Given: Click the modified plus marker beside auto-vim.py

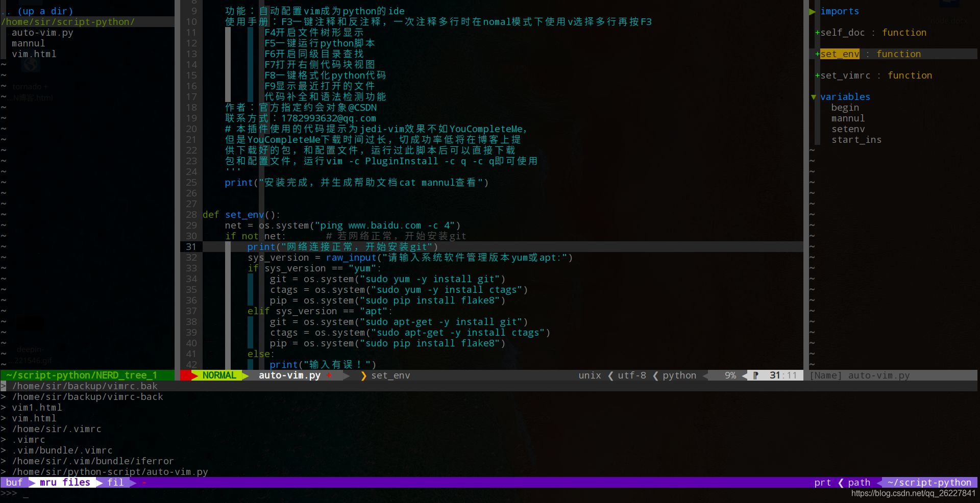Looking at the screenshot, I should [x=329, y=375].
